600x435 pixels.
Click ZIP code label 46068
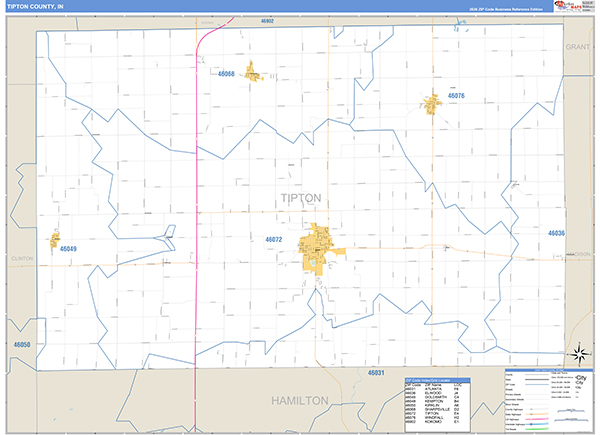(226, 74)
